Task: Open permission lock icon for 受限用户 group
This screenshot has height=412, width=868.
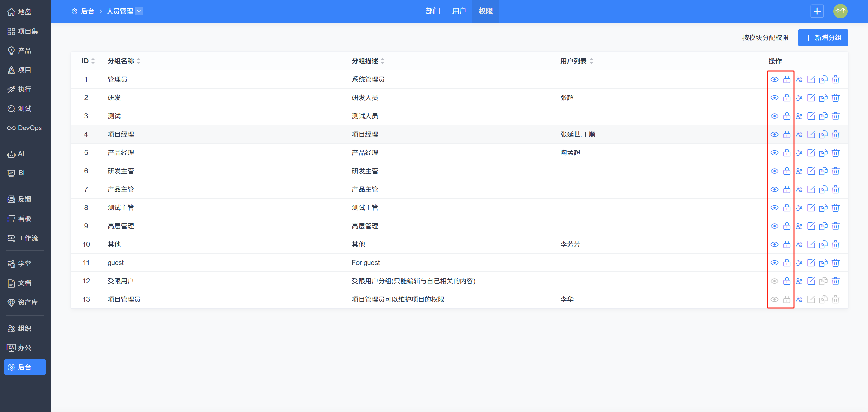Action: coord(787,281)
